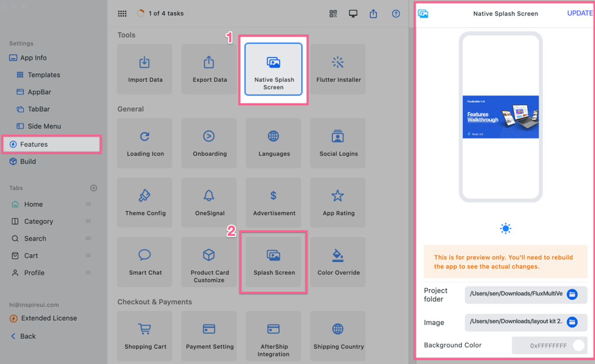Open Product Card Customize feature
The width and height of the screenshot is (595, 364).
click(x=209, y=262)
